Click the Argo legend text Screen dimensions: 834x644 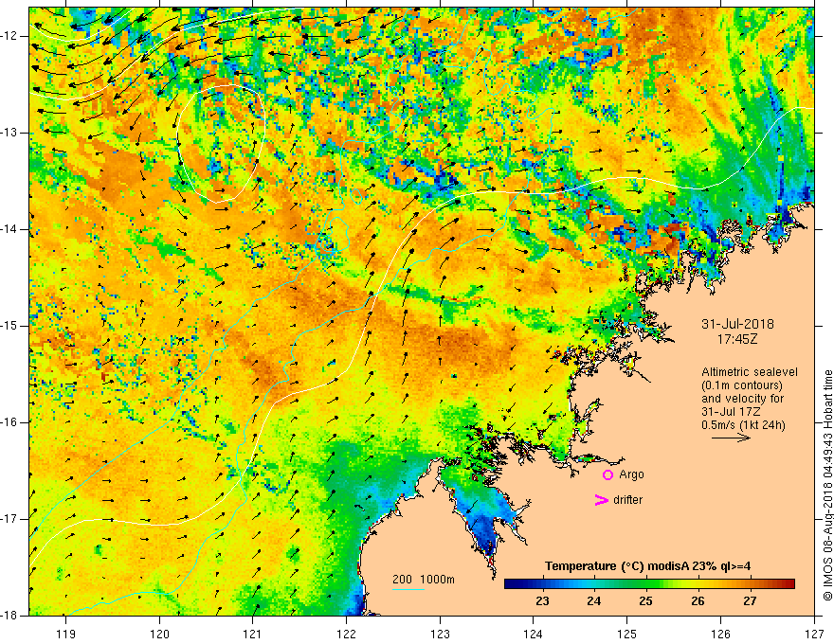click(x=631, y=474)
